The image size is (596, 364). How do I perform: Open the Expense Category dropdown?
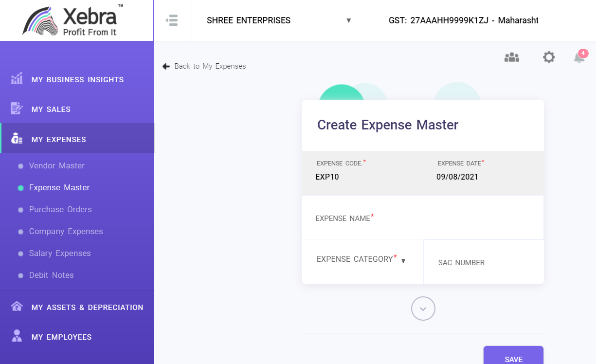coord(361,260)
